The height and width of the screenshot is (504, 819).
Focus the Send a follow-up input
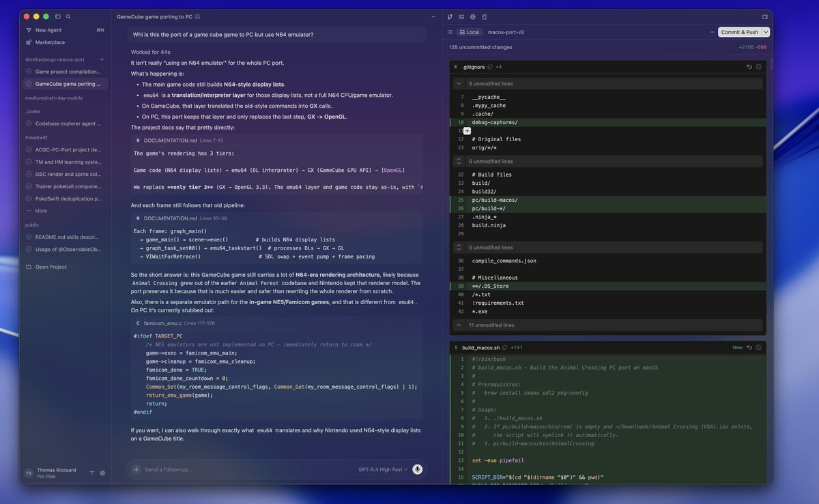point(249,469)
